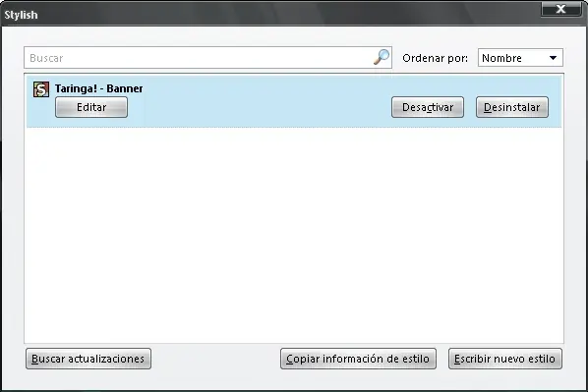Click Desinstalar to uninstall the style

pyautogui.click(x=512, y=107)
